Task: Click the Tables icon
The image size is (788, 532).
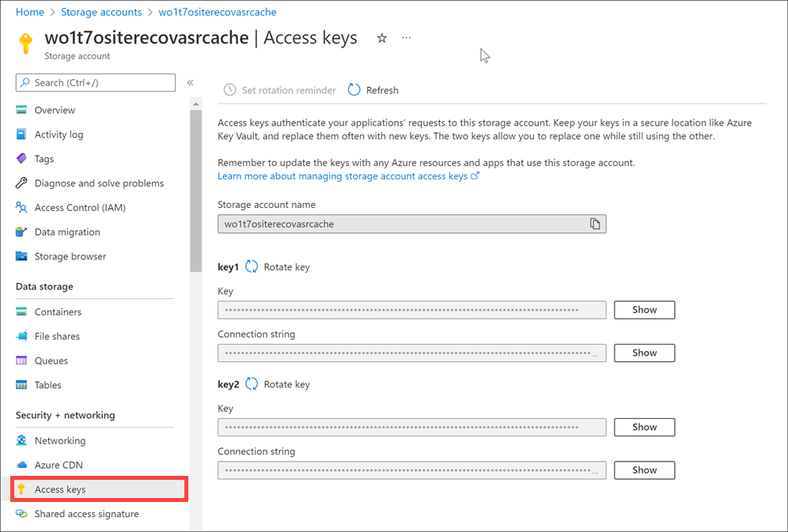Action: (x=21, y=385)
